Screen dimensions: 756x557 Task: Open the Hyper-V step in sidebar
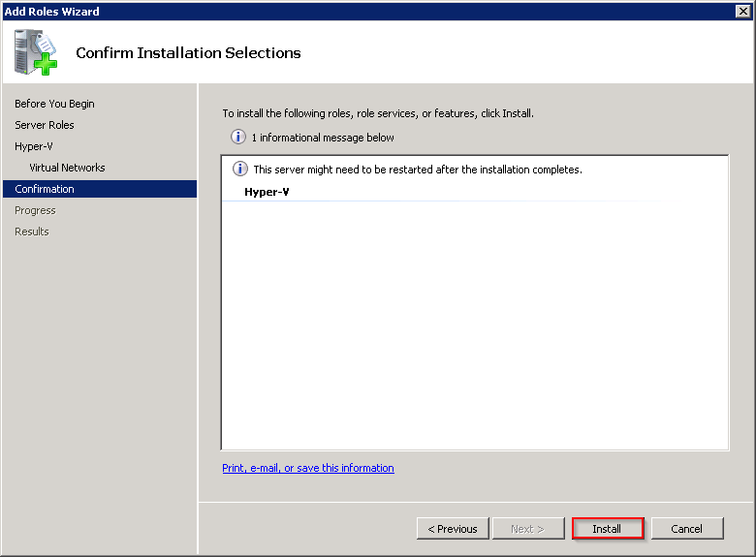tap(34, 146)
